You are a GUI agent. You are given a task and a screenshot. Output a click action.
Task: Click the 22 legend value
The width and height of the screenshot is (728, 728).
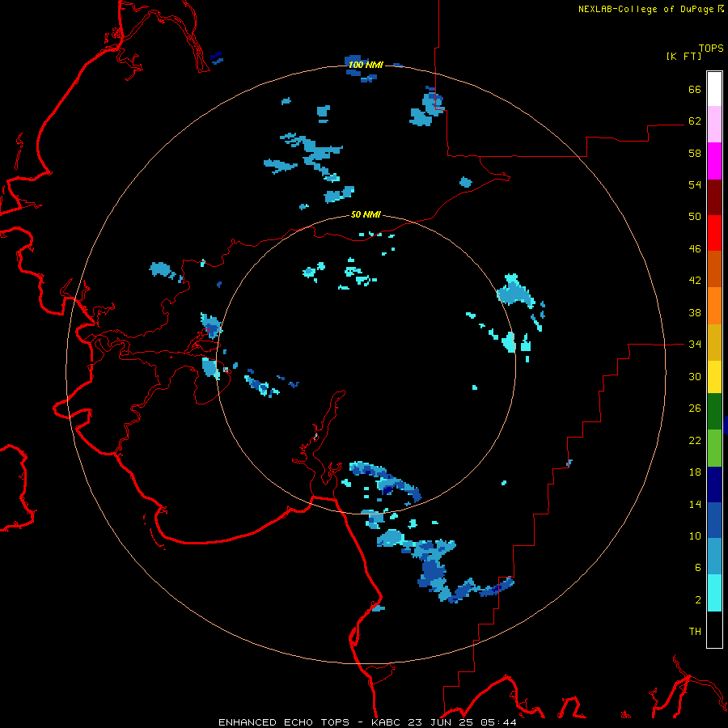[695, 441]
